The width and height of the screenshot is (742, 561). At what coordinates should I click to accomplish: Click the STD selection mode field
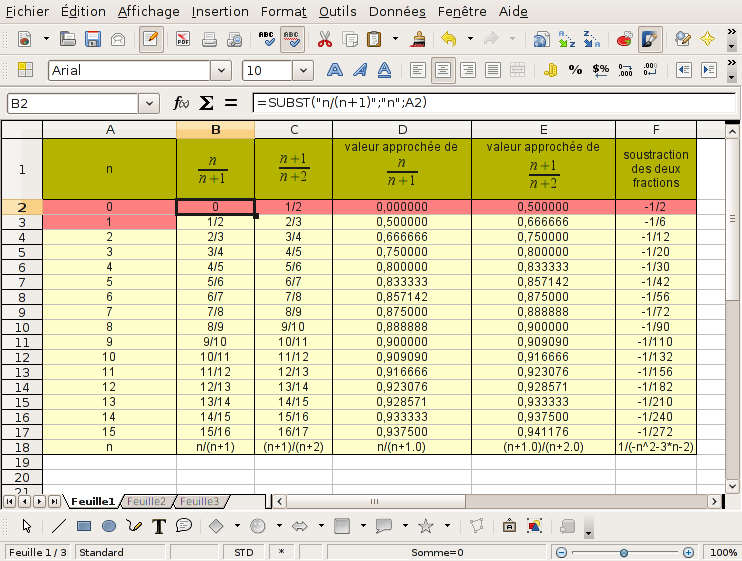(243, 552)
